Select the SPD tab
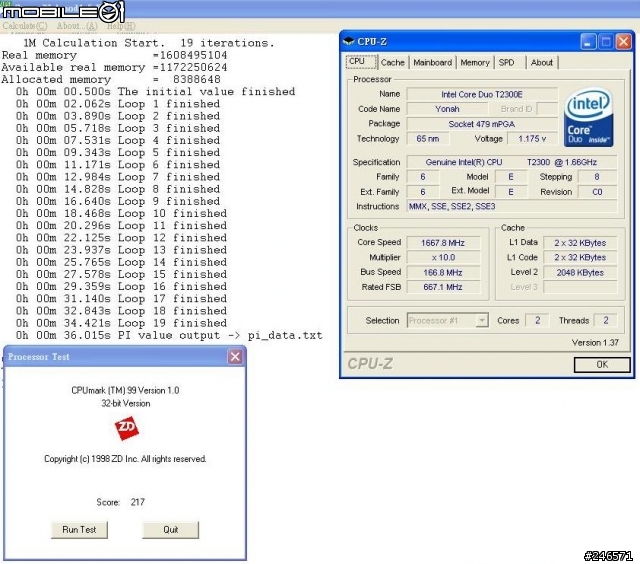Viewport: 640px width, 564px height. [x=506, y=62]
